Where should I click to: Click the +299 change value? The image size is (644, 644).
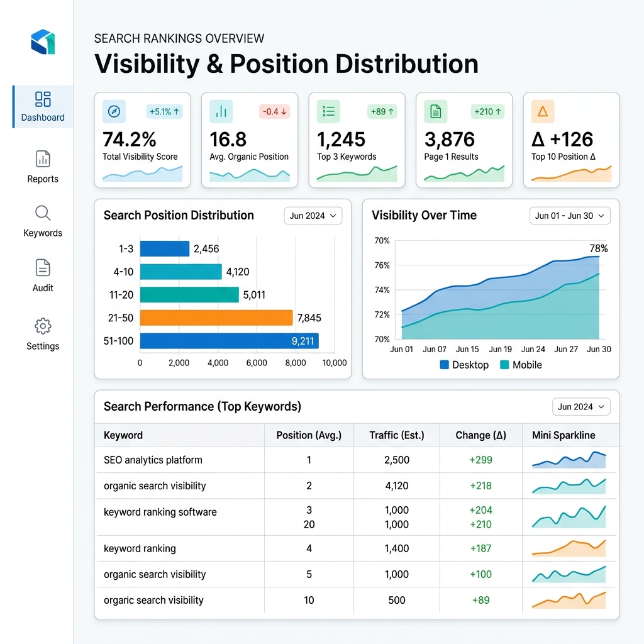coord(481,460)
